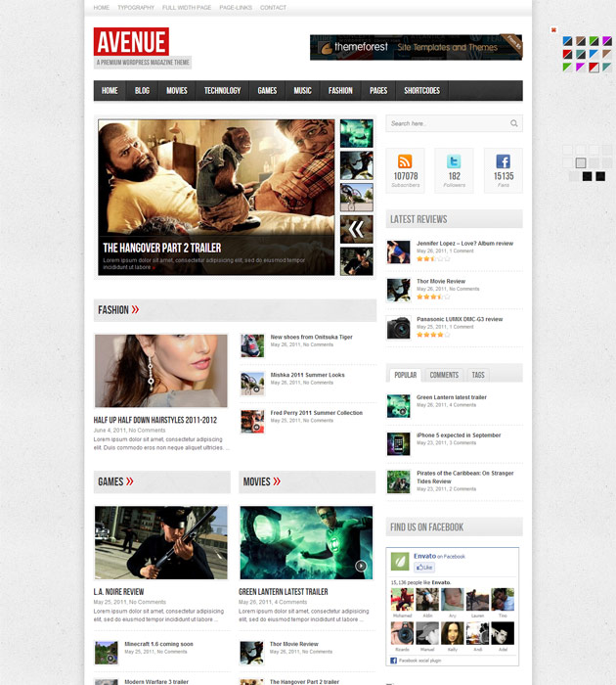Open the RSS feed subscribers icon
The height and width of the screenshot is (685, 616).
405,161
